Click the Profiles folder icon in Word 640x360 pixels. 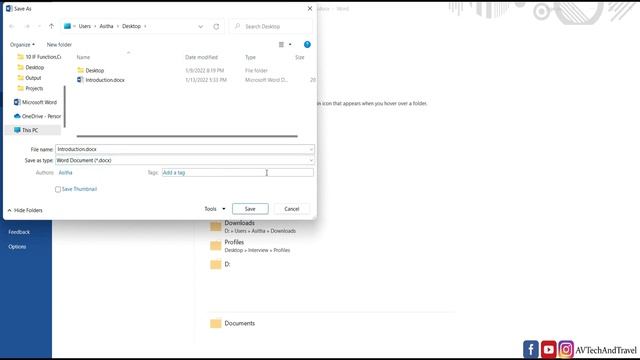pyautogui.click(x=216, y=246)
